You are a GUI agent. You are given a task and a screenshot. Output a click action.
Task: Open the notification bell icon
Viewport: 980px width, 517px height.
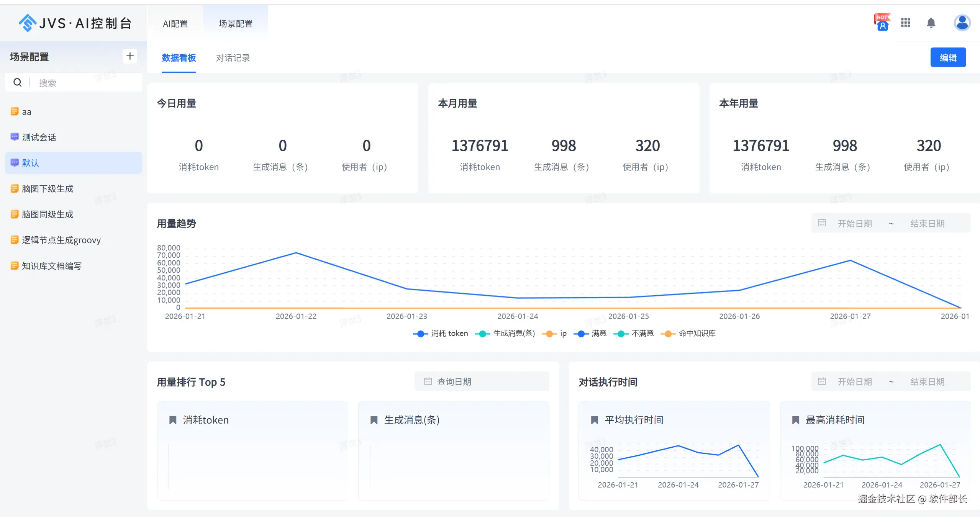931,23
